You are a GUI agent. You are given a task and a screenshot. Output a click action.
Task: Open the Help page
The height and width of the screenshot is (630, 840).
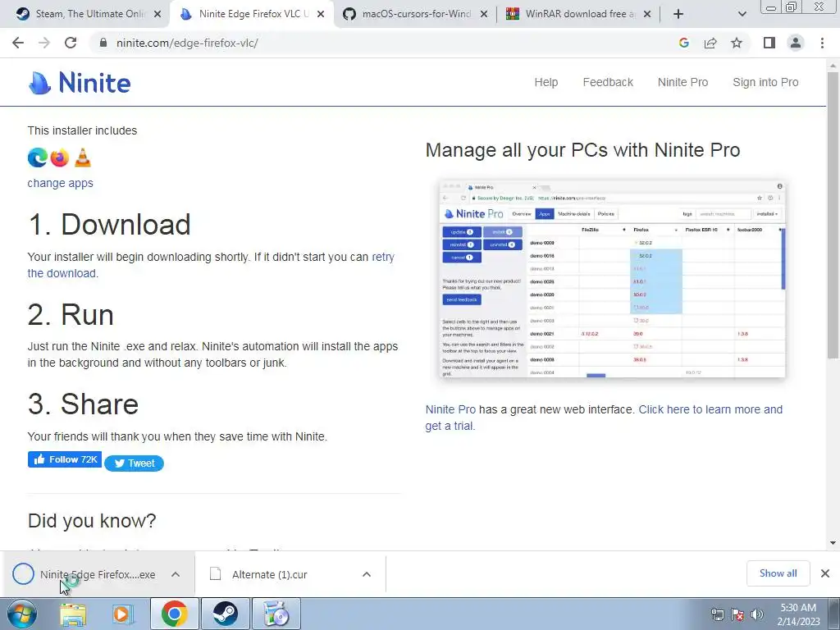(546, 82)
